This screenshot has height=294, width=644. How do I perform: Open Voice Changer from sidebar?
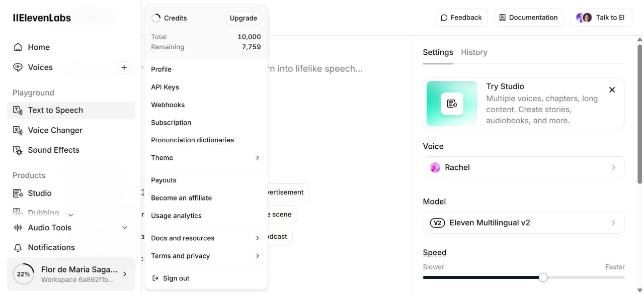pyautogui.click(x=55, y=130)
